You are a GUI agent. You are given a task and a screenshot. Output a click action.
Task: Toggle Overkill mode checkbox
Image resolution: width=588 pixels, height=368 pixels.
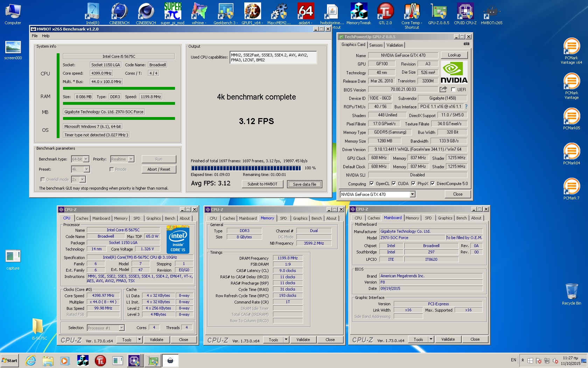click(x=43, y=179)
